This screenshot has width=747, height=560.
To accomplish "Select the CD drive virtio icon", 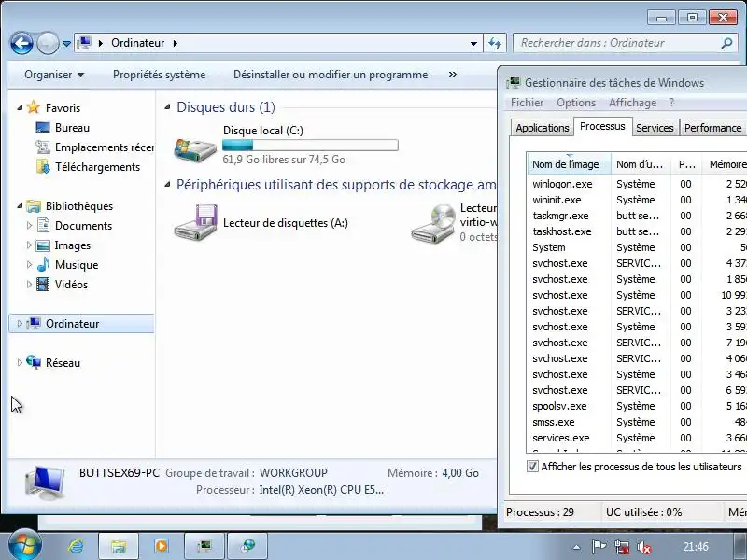I will (x=433, y=224).
